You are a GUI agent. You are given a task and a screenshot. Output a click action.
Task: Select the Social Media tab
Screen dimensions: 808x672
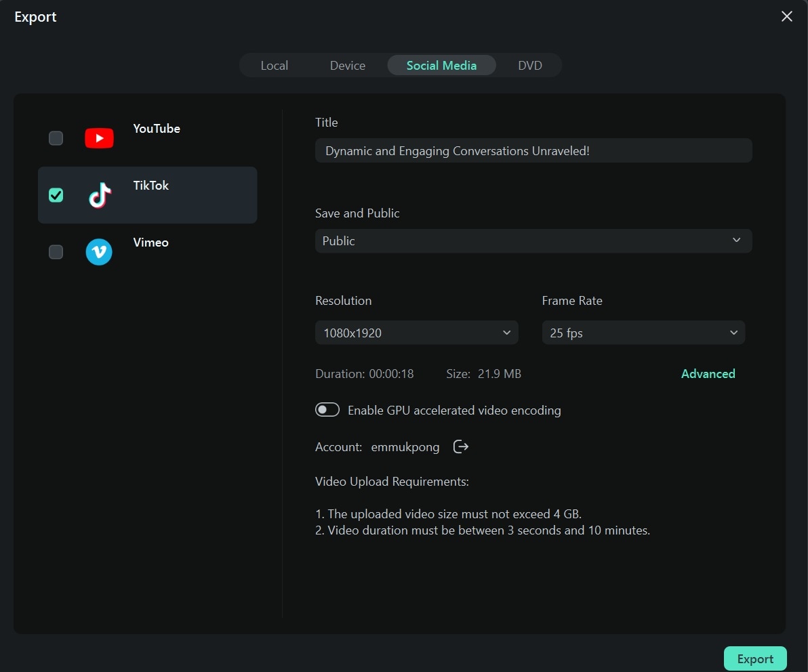441,66
